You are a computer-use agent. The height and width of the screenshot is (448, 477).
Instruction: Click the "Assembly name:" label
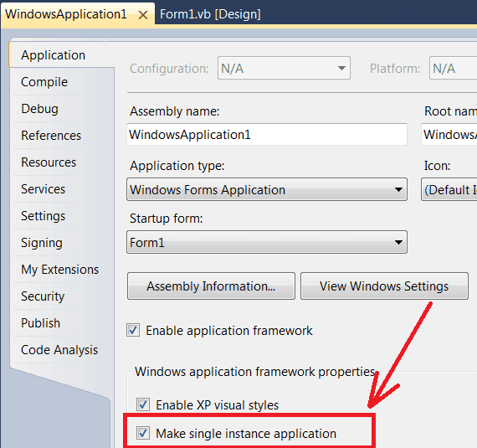(175, 111)
